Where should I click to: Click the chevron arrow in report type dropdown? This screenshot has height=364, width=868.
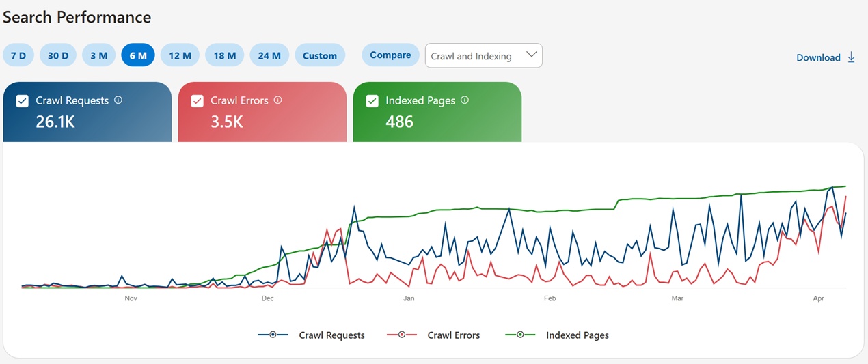[x=531, y=55]
